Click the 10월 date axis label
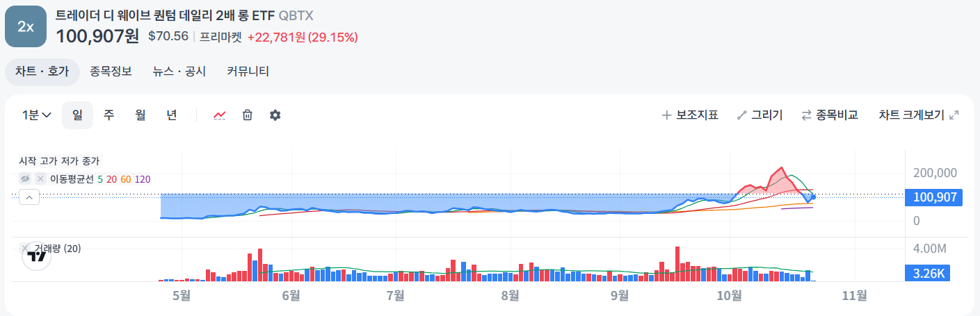The width and height of the screenshot is (980, 316). tap(729, 296)
